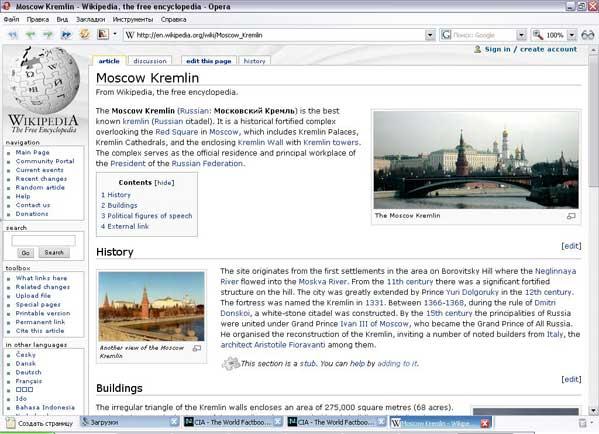Jump to '1 History' in Contents

116,195
